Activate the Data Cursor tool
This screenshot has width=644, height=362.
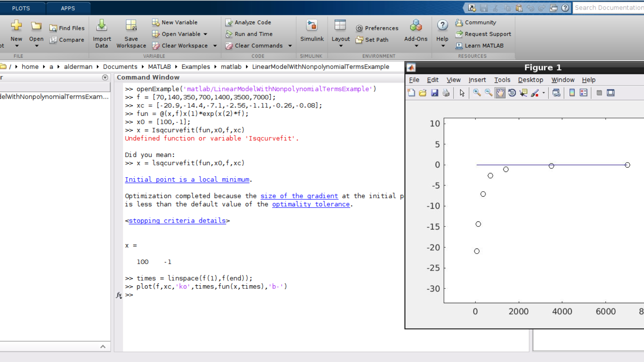tap(523, 93)
